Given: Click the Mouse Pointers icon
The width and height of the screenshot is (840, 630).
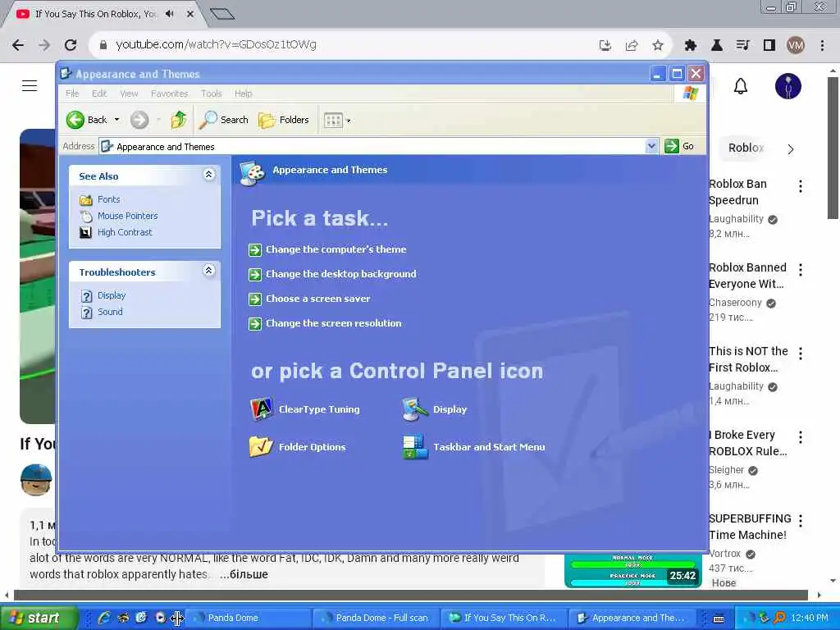Looking at the screenshot, I should pos(85,216).
